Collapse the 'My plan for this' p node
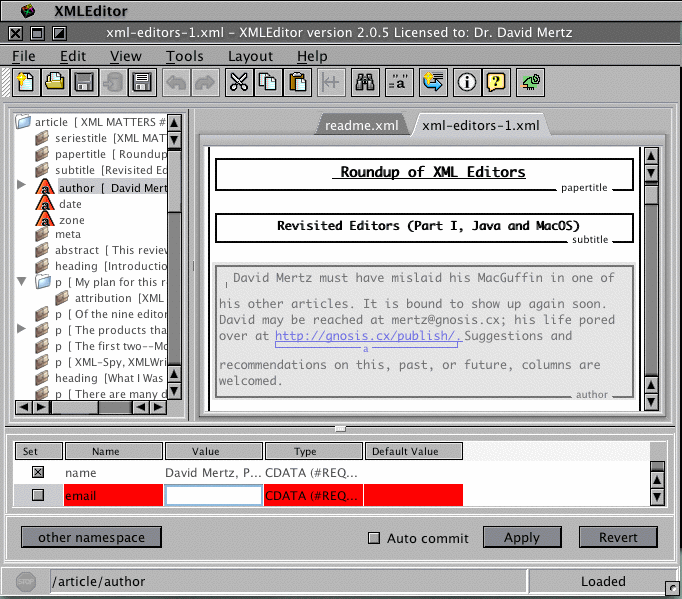Image resolution: width=682 pixels, height=599 pixels. [22, 281]
